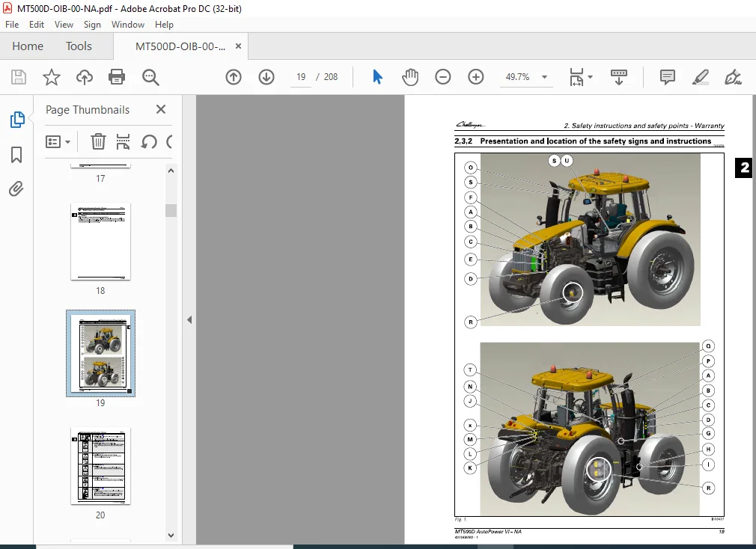The image size is (756, 549).
Task: Open the find text magnifier
Action: tap(150, 77)
